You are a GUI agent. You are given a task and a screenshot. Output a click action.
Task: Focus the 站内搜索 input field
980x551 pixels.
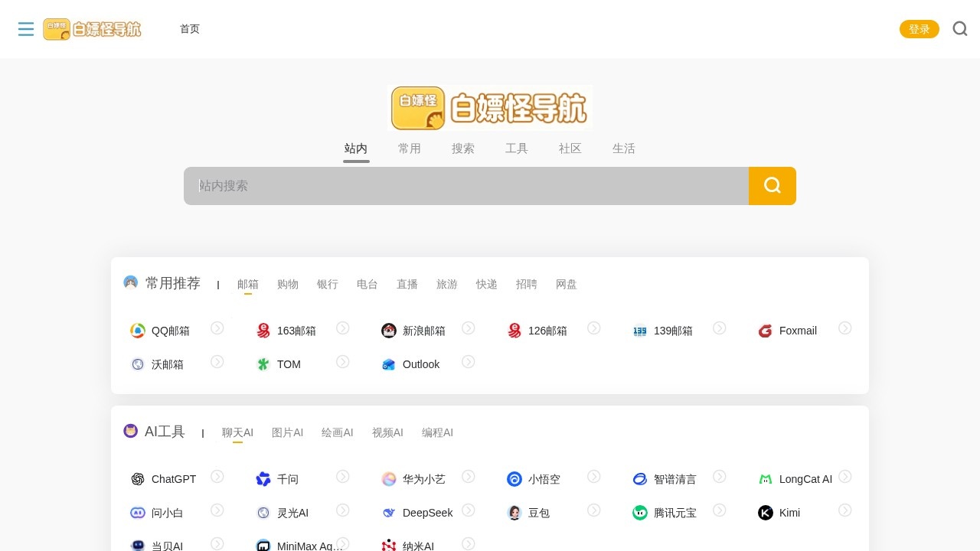(466, 186)
